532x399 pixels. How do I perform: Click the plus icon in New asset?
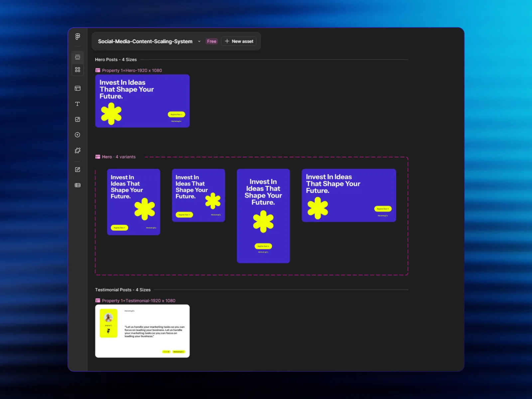pyautogui.click(x=227, y=41)
